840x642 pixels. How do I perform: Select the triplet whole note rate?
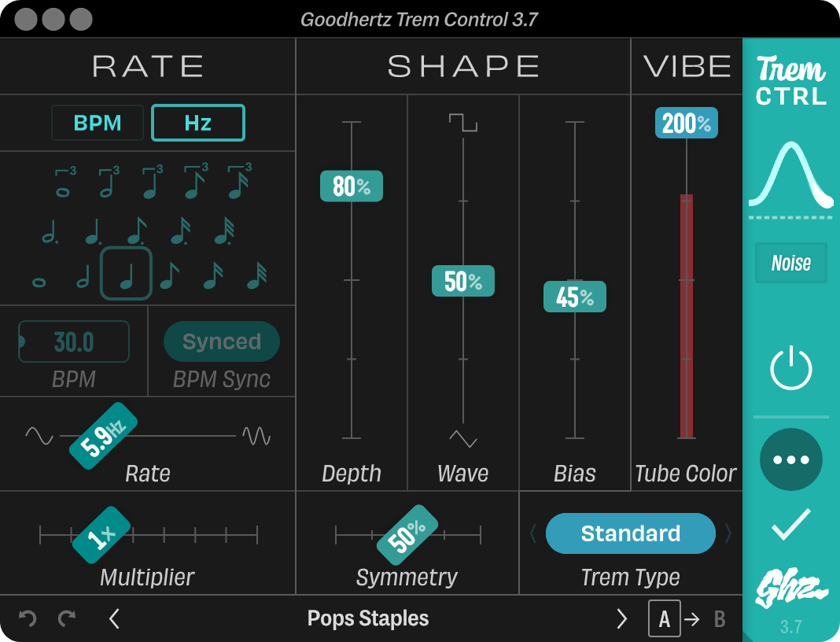64,183
